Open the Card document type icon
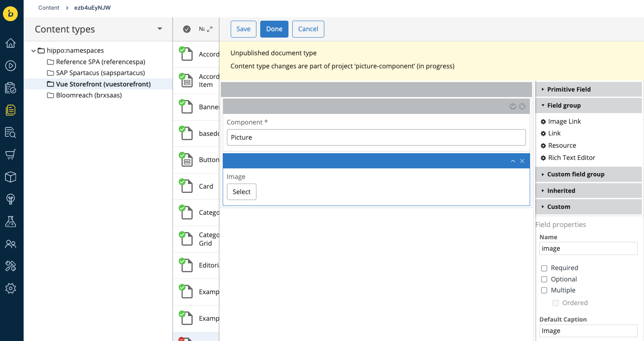The width and height of the screenshot is (644, 341). click(186, 186)
